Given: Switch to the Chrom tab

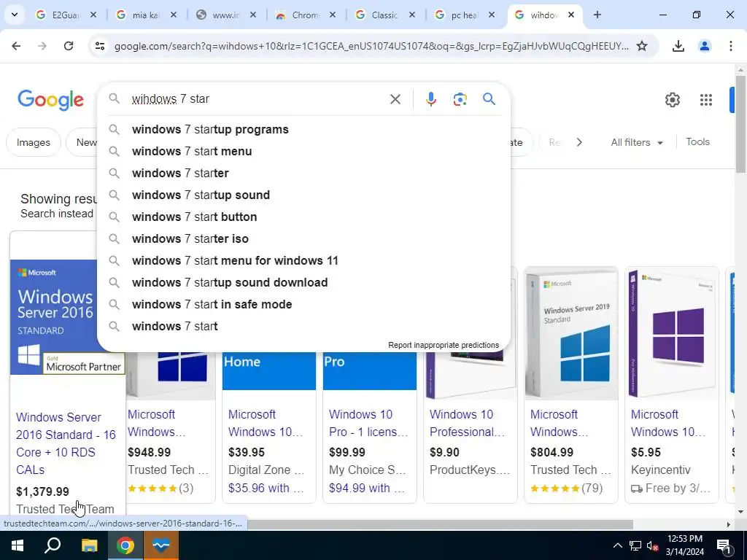Looking at the screenshot, I should 304,15.
